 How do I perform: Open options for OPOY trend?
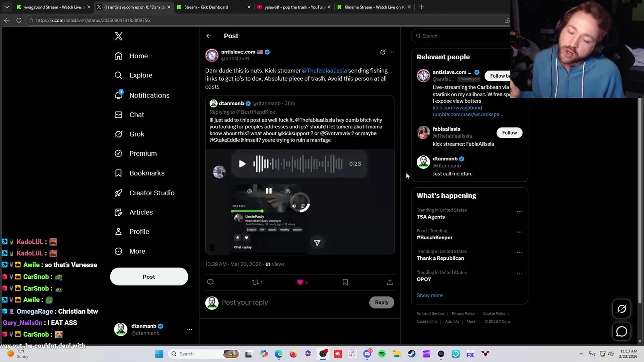pyautogui.click(x=519, y=274)
